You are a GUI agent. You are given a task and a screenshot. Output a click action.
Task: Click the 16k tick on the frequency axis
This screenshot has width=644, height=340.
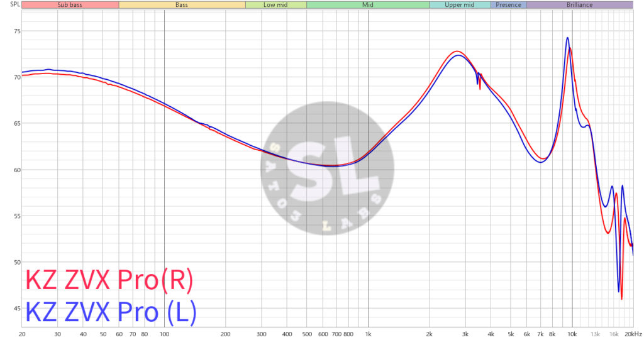(x=614, y=334)
